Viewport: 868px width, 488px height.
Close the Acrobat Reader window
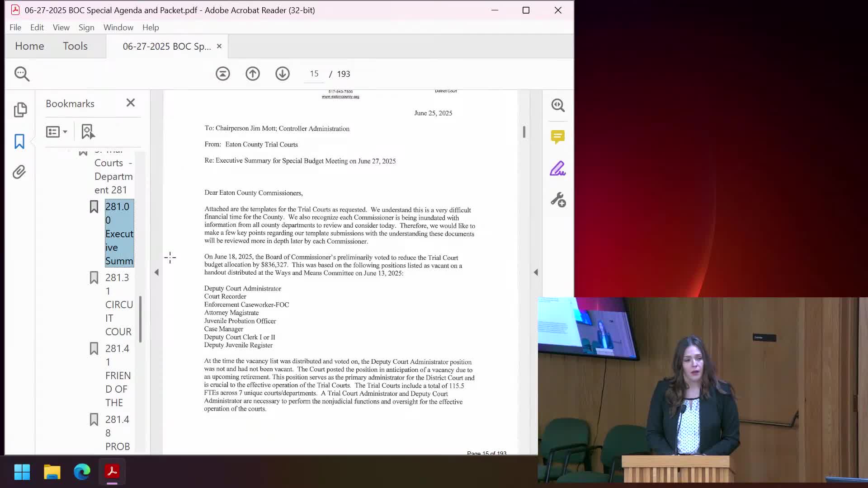click(x=558, y=10)
